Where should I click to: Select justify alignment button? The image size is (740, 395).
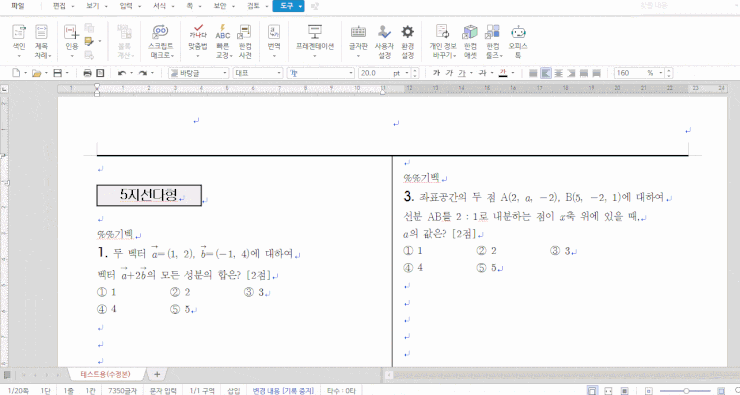(x=533, y=73)
